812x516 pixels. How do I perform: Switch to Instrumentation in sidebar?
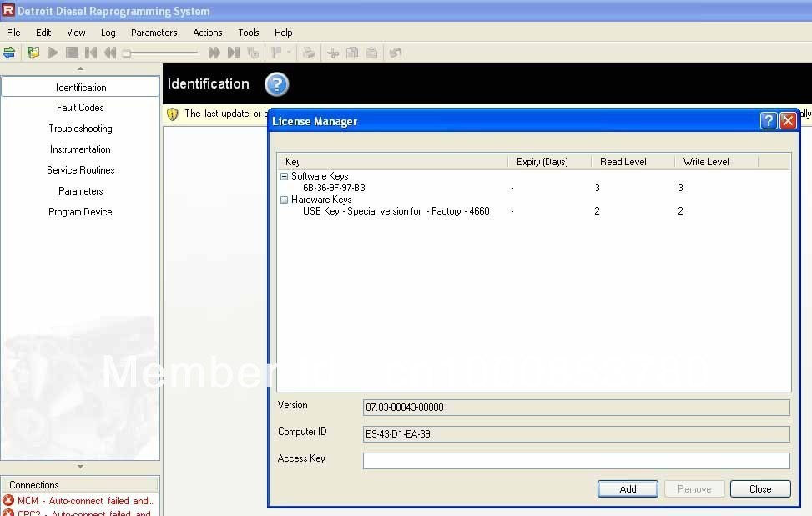[x=80, y=149]
